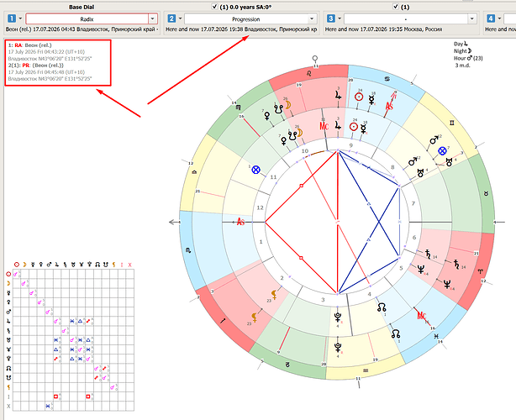Viewport: 516px width, 420px height.
Task: Click the blue dial number 3 icon
Action: click(x=331, y=18)
